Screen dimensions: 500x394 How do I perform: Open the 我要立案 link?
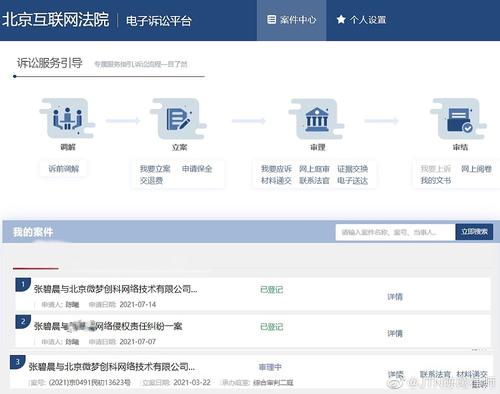pyautogui.click(x=155, y=169)
